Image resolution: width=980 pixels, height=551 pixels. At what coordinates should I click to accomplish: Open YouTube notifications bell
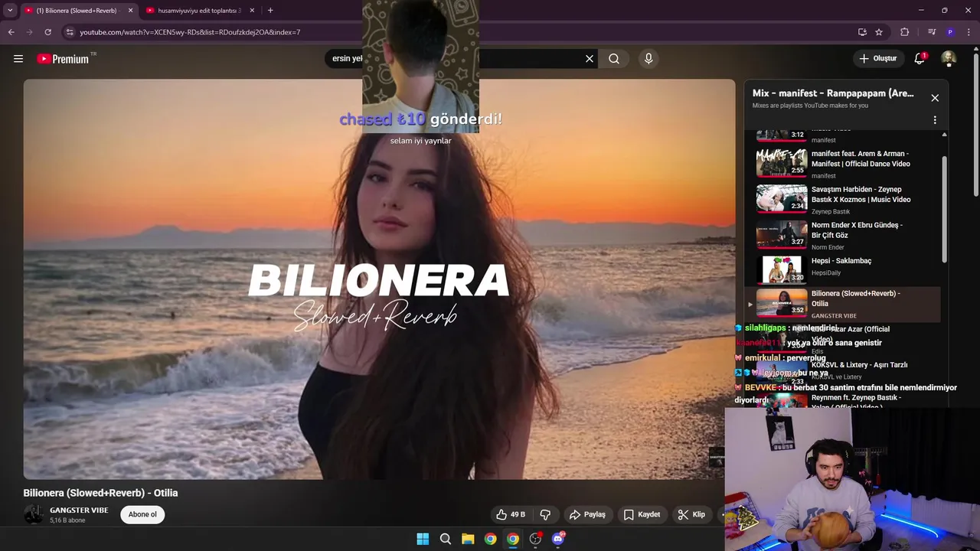(920, 59)
